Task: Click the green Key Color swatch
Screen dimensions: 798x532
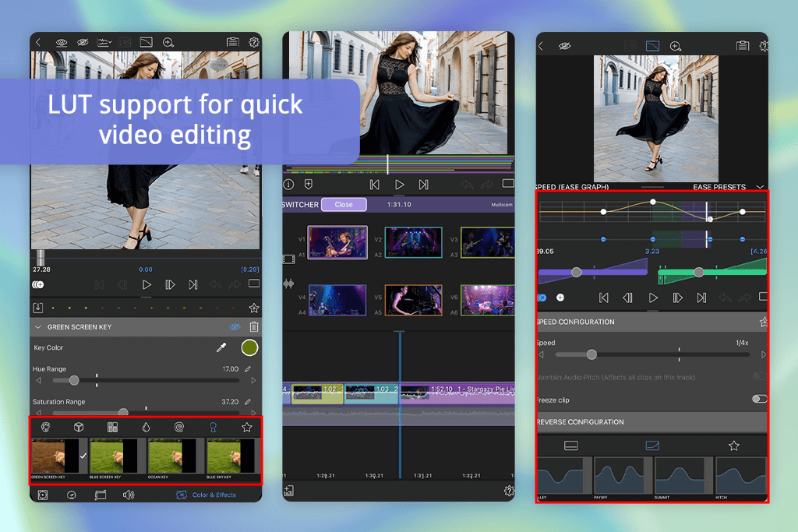Action: 249,348
